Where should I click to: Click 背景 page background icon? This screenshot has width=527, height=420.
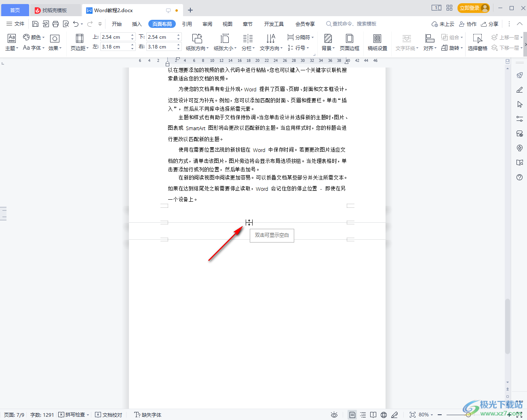click(328, 42)
